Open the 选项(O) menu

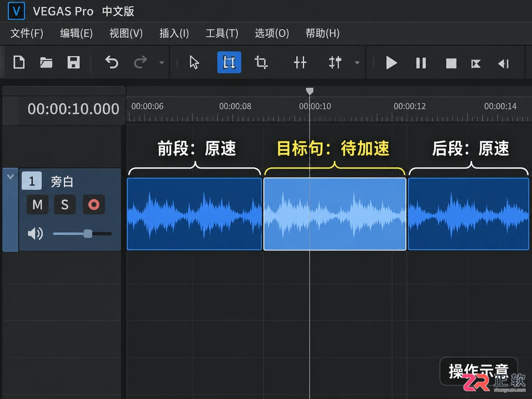tap(272, 33)
